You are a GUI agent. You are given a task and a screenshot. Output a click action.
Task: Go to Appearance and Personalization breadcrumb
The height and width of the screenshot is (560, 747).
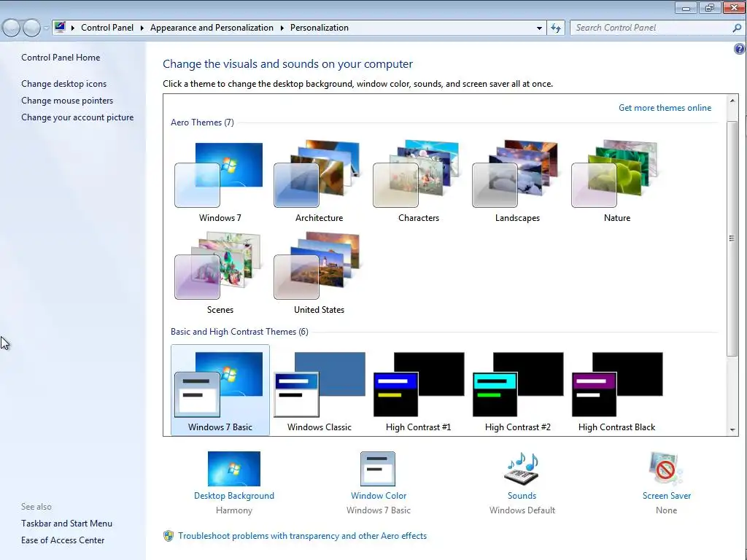tap(212, 28)
